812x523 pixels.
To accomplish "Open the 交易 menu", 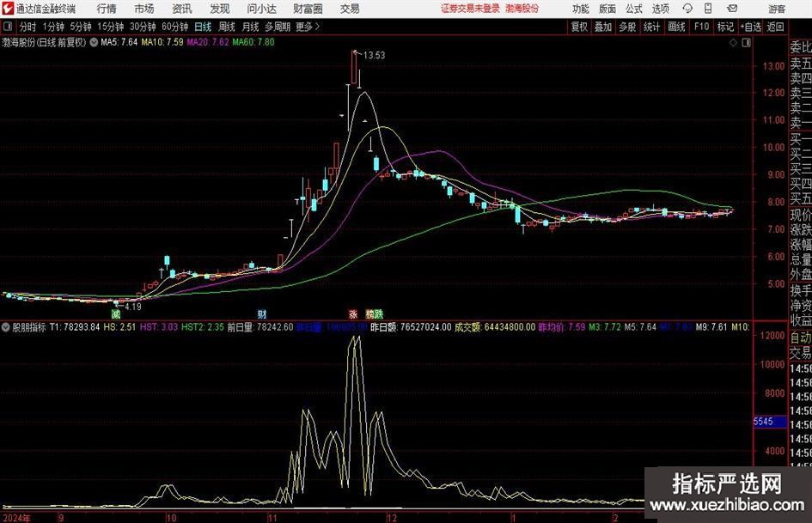I will (350, 9).
